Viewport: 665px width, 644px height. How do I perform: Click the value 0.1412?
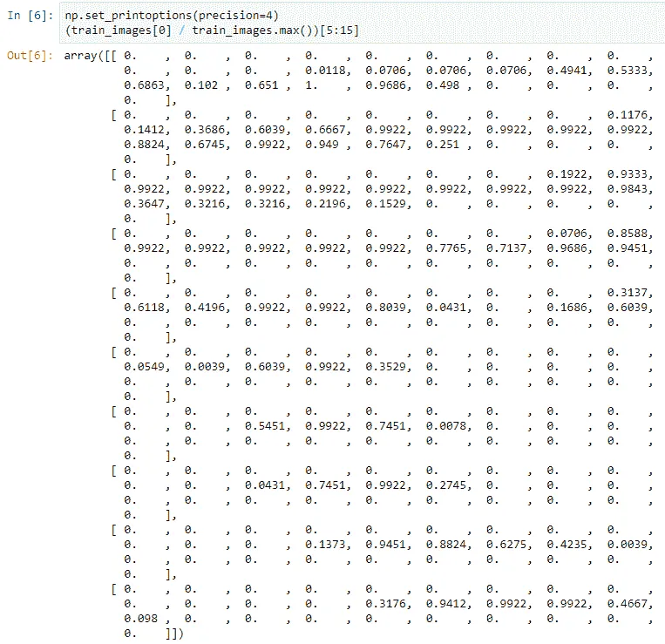(144, 130)
